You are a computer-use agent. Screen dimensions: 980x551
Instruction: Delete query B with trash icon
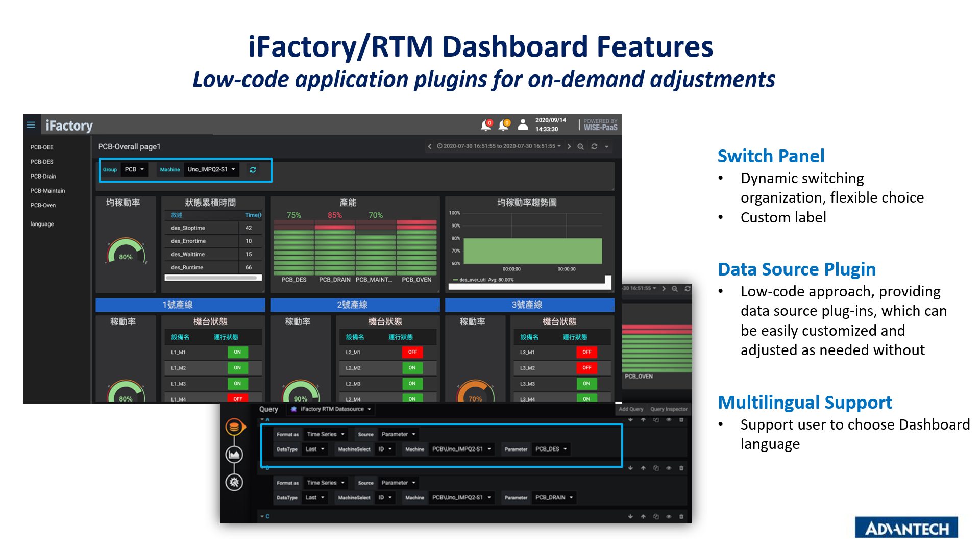[x=681, y=468]
